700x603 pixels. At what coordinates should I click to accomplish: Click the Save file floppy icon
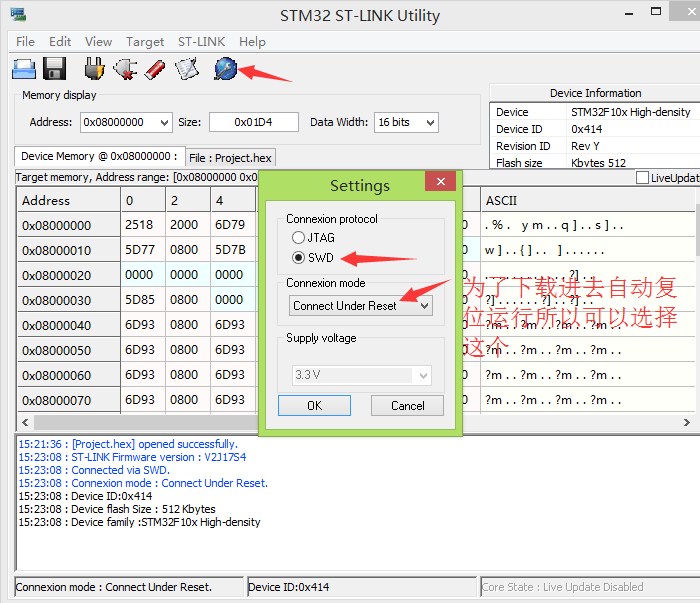pyautogui.click(x=54, y=69)
